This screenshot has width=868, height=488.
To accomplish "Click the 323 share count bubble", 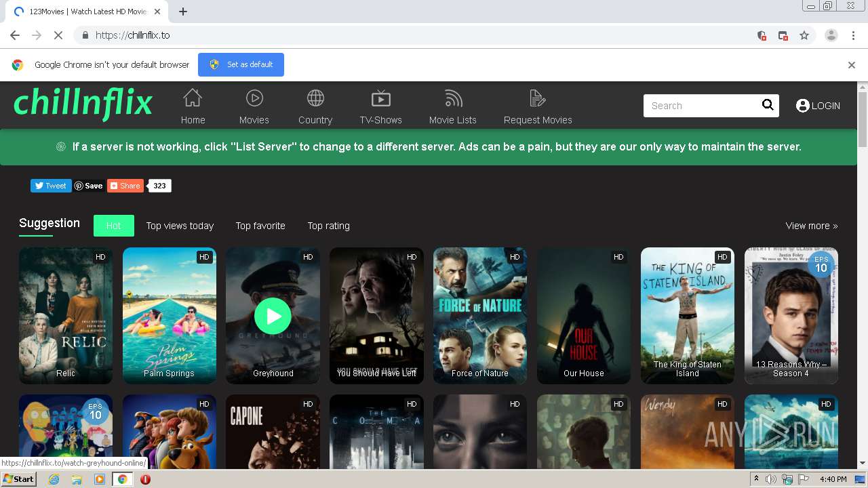I will 159,186.
